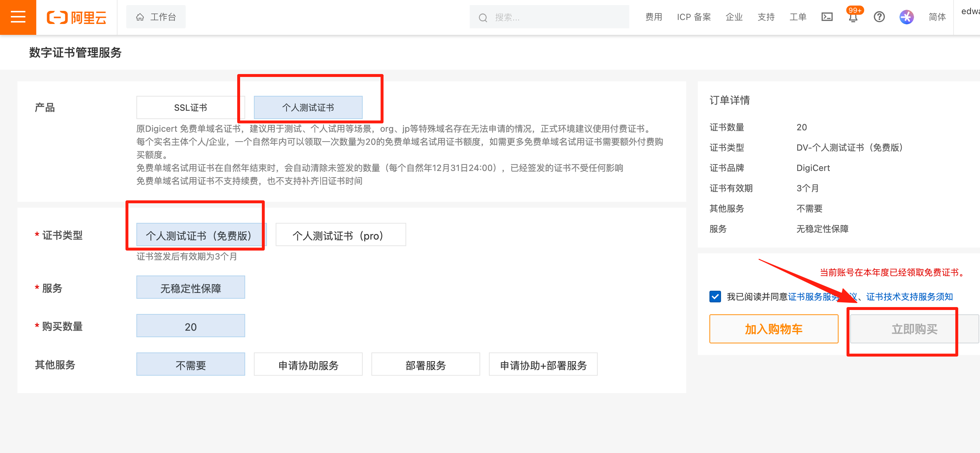This screenshot has height=453, width=980.
Task: Open the hamburger navigation menu
Action: [18, 17]
